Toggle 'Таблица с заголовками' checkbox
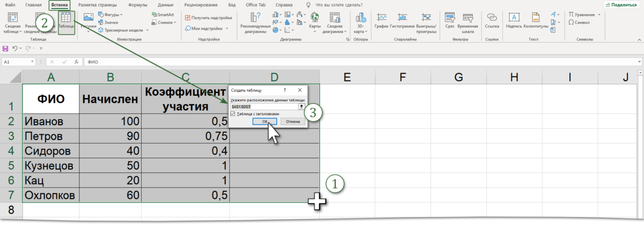Image resolution: width=644 pixels, height=225 pixels. click(233, 114)
